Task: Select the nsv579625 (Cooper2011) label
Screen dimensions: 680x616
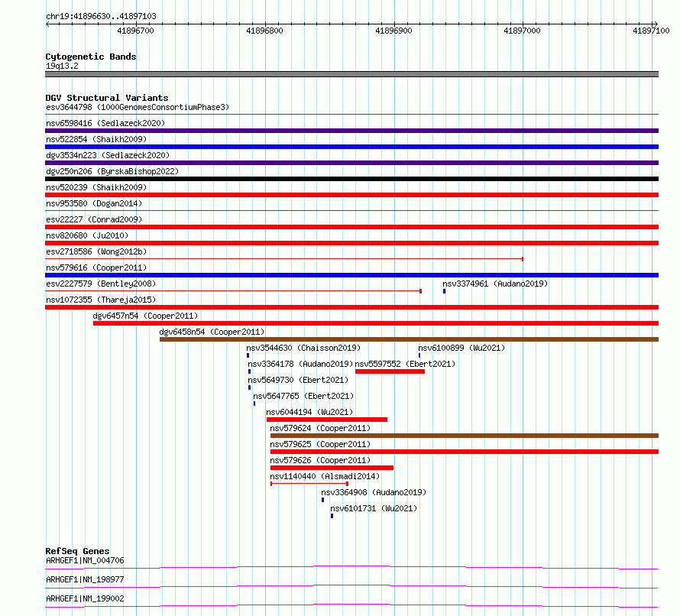Action: coord(320,444)
